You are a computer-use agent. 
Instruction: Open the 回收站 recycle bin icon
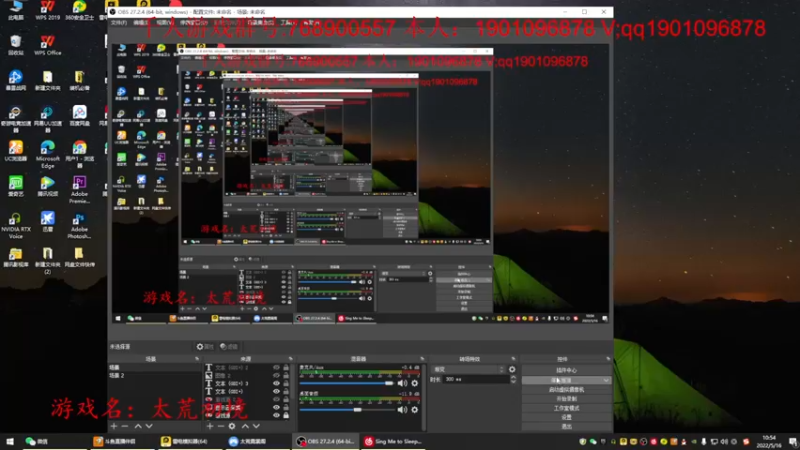click(16, 45)
